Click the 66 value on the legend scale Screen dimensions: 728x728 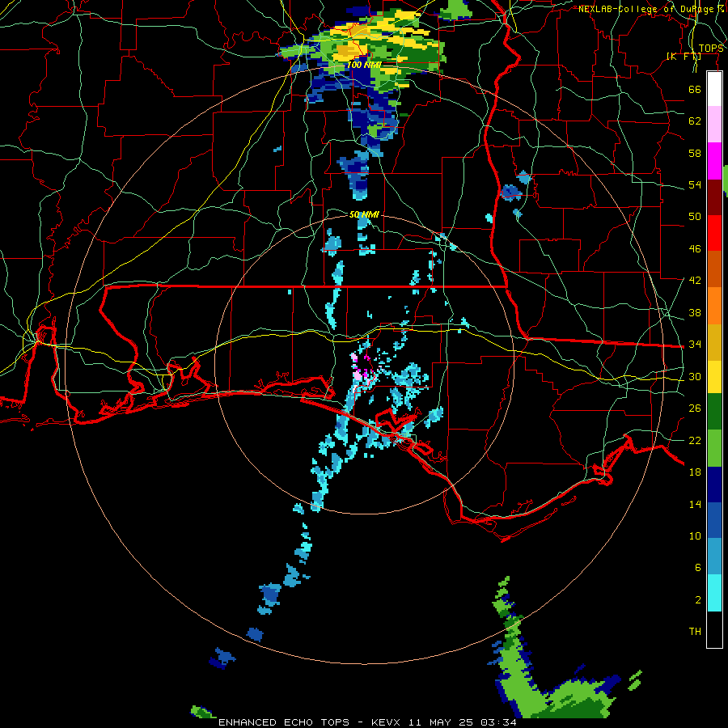(695, 89)
